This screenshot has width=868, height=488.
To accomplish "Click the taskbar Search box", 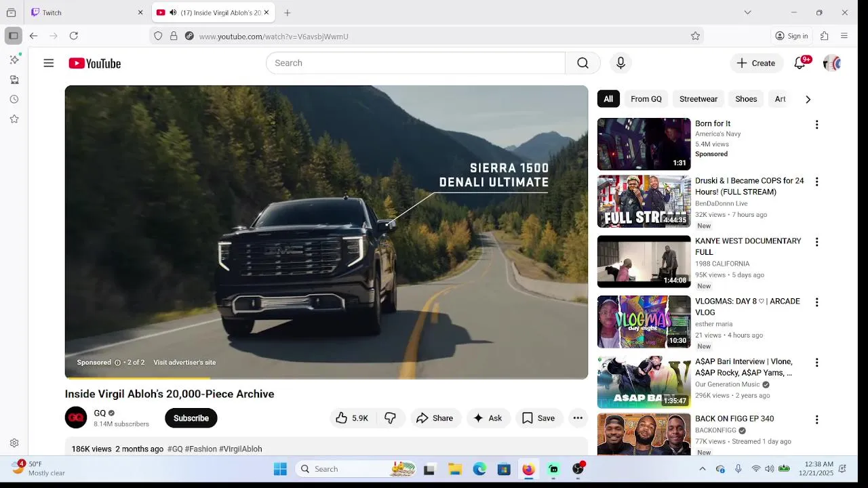I will pyautogui.click(x=357, y=469).
